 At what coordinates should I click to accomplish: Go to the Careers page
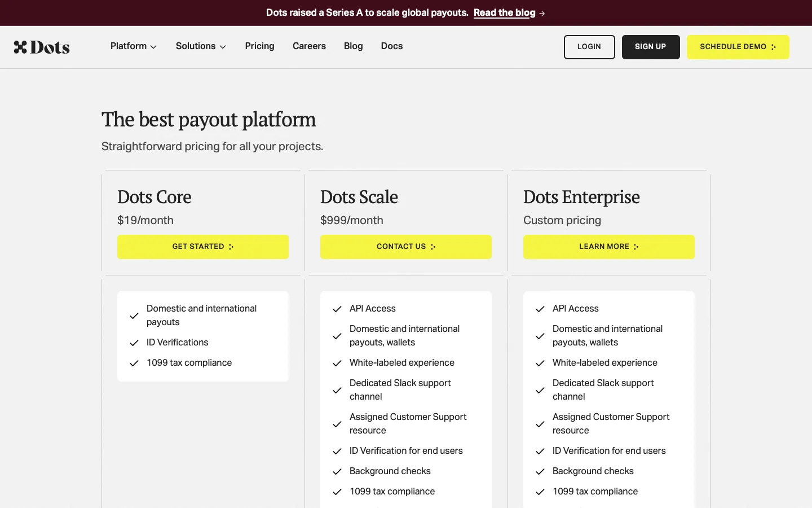[x=309, y=46]
